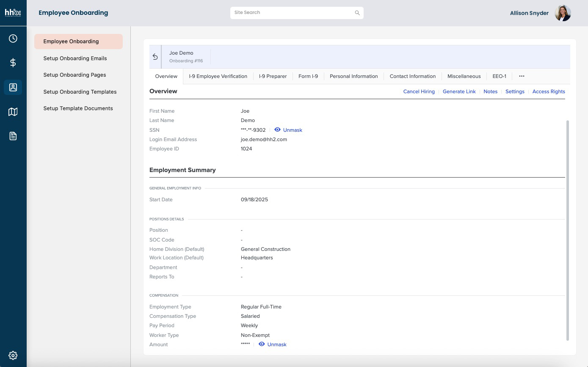Image resolution: width=588 pixels, height=367 pixels.
Task: Open the map module from sidebar
Action: click(13, 111)
